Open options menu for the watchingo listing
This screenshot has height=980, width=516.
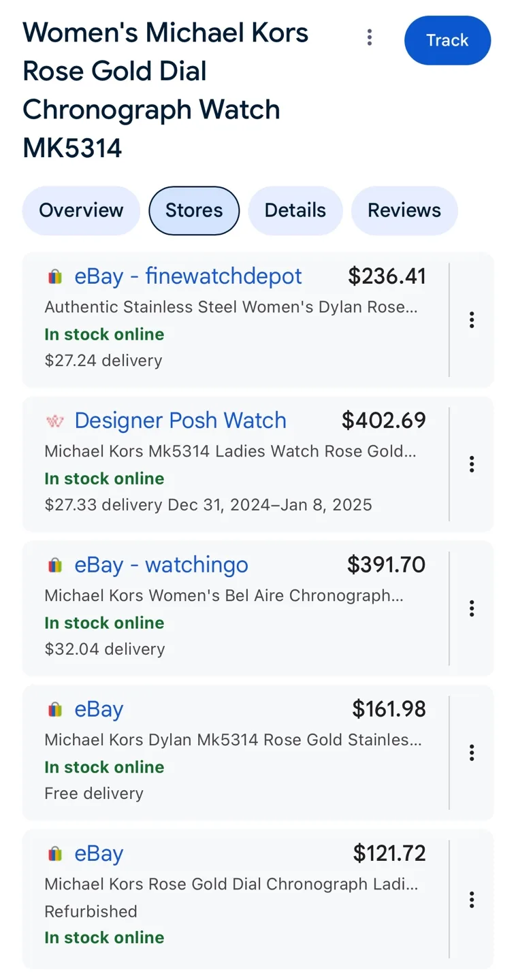[471, 608]
